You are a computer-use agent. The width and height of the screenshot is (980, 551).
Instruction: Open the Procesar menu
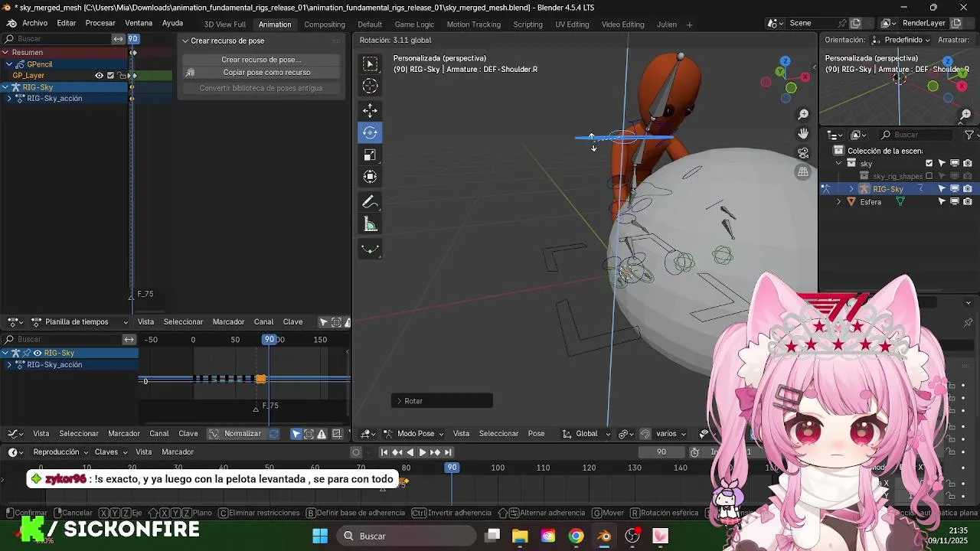click(x=100, y=24)
